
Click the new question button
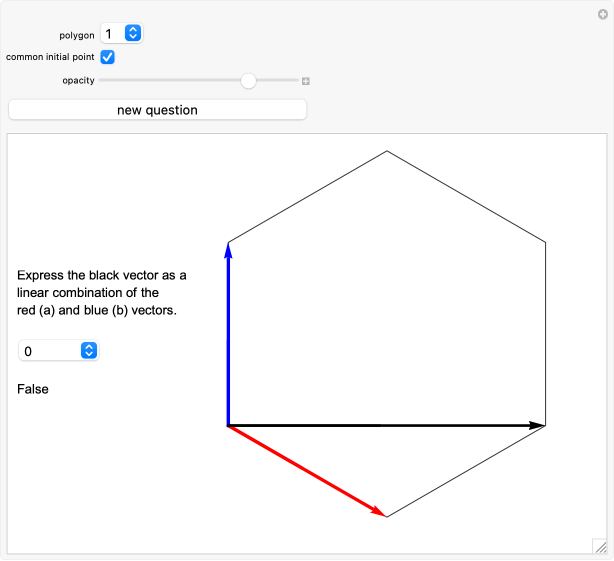(157, 110)
